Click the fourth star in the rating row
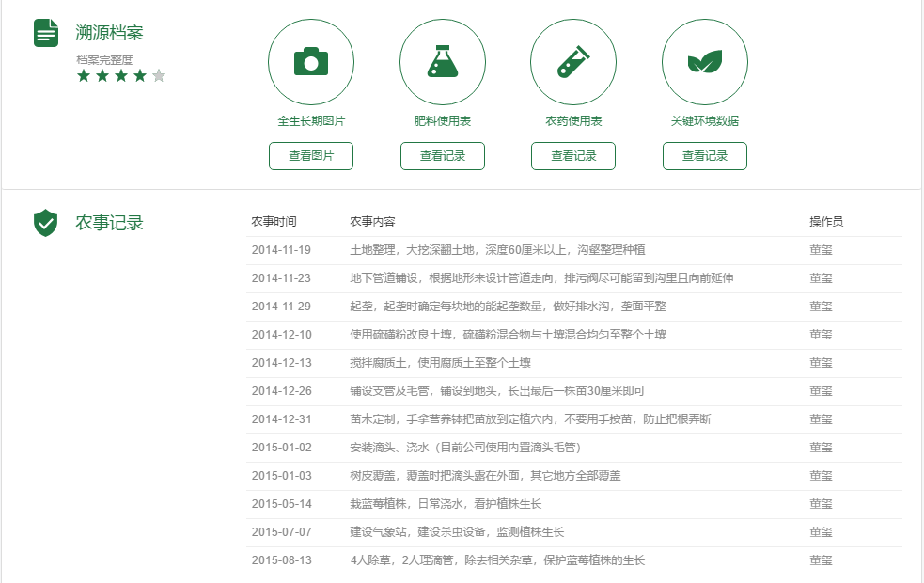Image resolution: width=924 pixels, height=583 pixels. point(142,73)
